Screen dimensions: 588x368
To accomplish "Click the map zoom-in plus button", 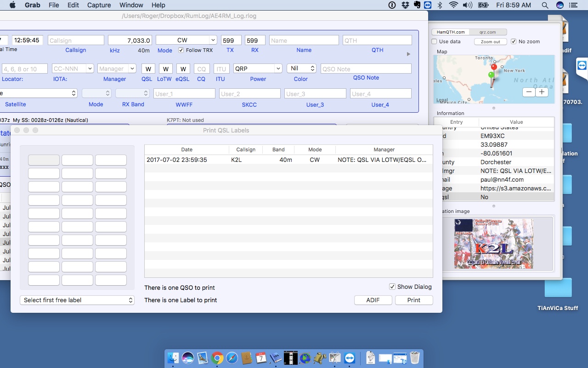I will [542, 92].
